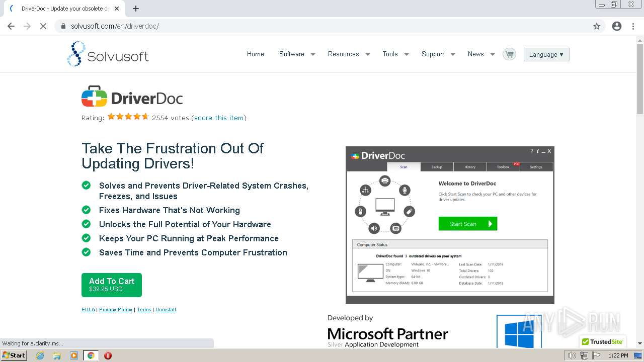View site security padlock info
The image size is (644, 362).
pyautogui.click(x=63, y=26)
